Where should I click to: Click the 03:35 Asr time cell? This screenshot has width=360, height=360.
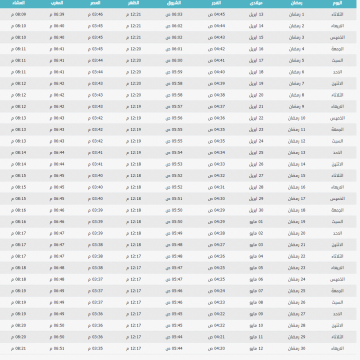tap(95, 349)
